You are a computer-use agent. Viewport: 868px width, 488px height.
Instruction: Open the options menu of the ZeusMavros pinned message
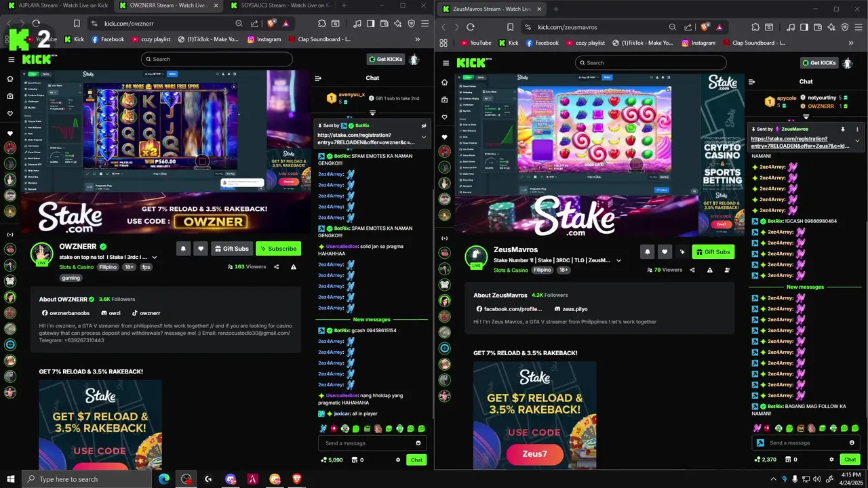857,129
